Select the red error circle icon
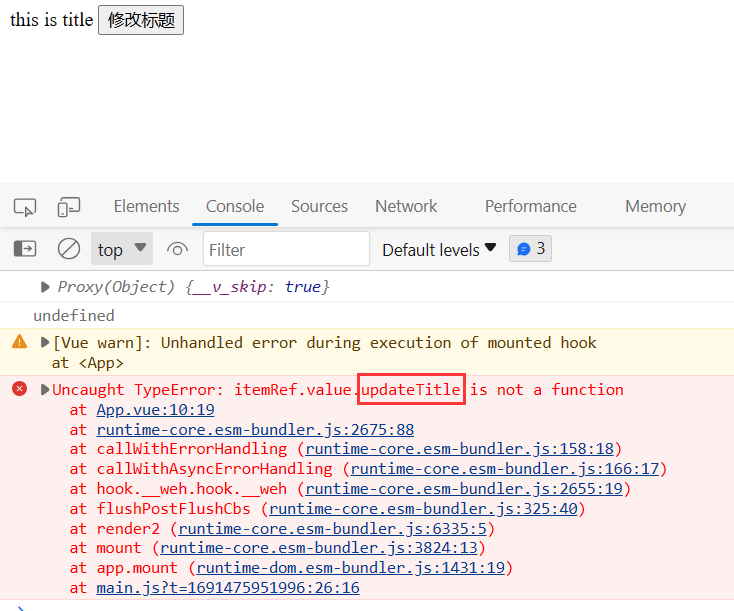The height and width of the screenshot is (611, 734). (x=20, y=389)
